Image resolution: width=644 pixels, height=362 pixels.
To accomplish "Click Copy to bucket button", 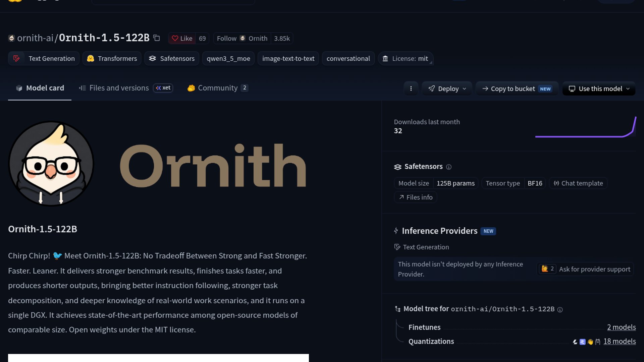I will (x=517, y=88).
